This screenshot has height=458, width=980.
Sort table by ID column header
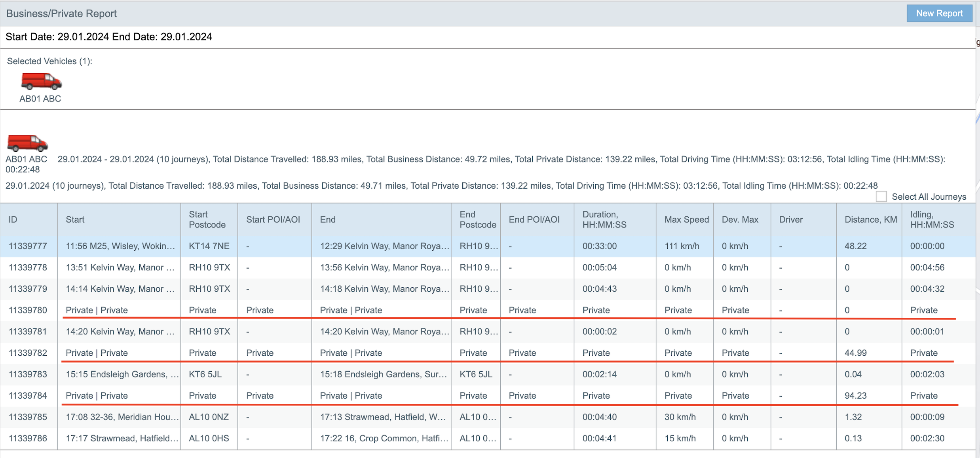tap(13, 219)
